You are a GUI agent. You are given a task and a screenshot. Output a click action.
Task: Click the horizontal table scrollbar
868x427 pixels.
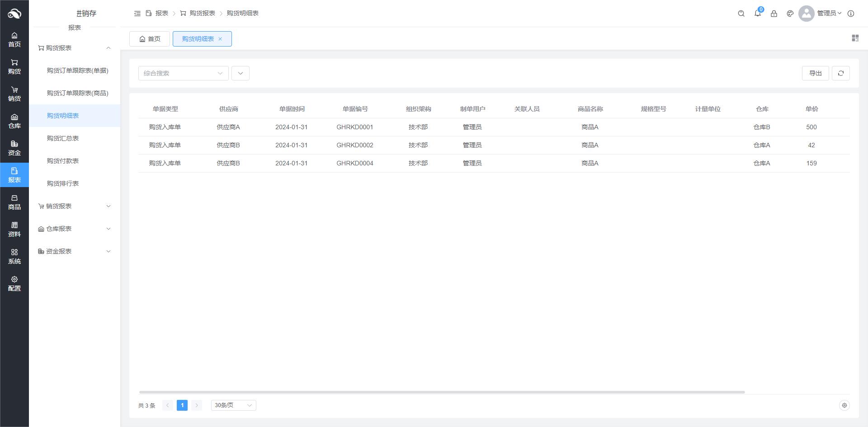click(442, 392)
